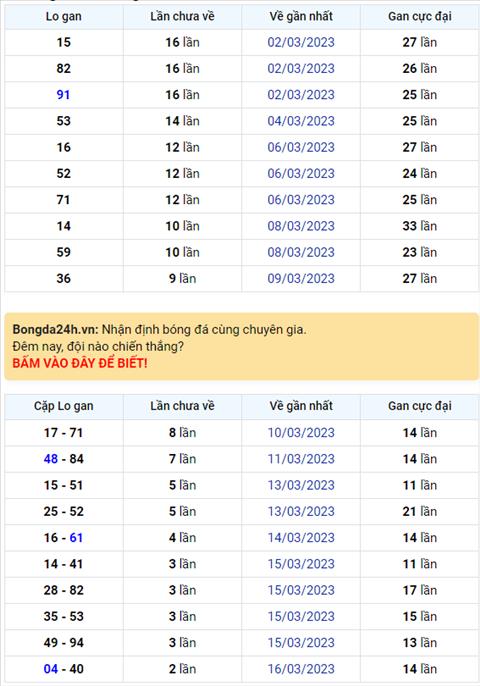The height and width of the screenshot is (686, 480).
Task: Click Lần chưa về header in first table
Action: (182, 17)
